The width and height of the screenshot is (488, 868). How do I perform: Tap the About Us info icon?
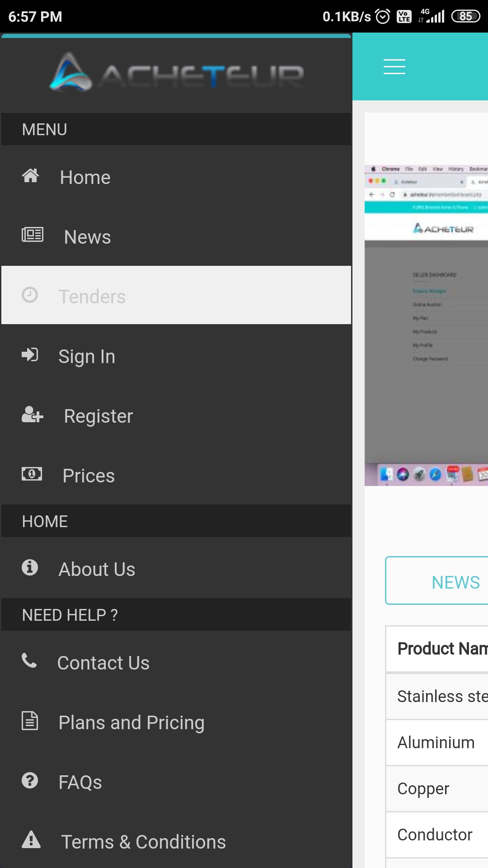pyautogui.click(x=30, y=567)
